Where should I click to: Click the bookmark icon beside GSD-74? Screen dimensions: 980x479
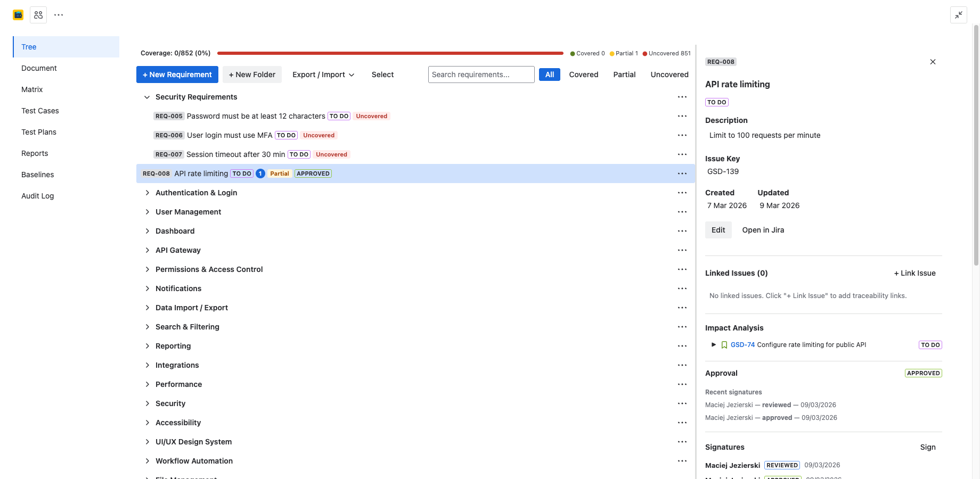[x=724, y=344]
